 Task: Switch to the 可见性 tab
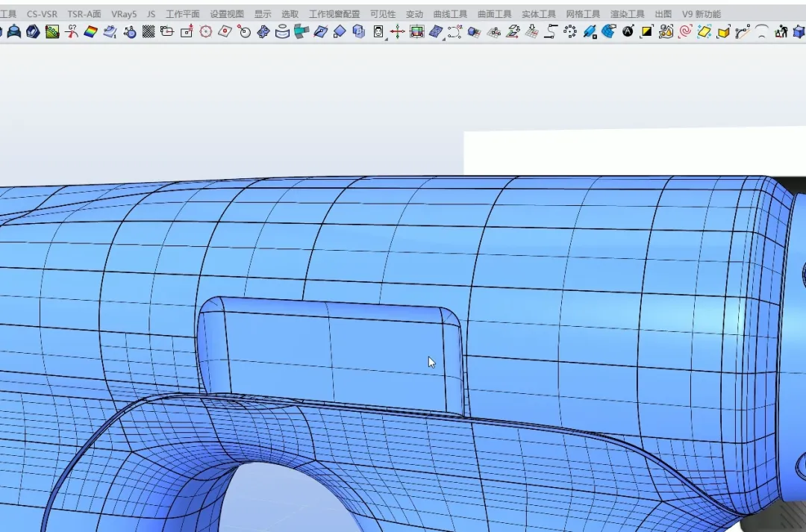coord(383,14)
